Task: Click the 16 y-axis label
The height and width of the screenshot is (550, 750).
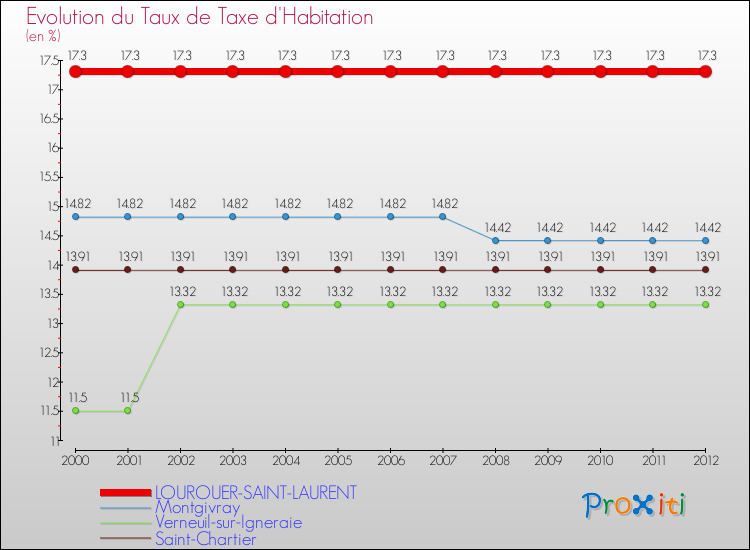Action: click(x=53, y=148)
